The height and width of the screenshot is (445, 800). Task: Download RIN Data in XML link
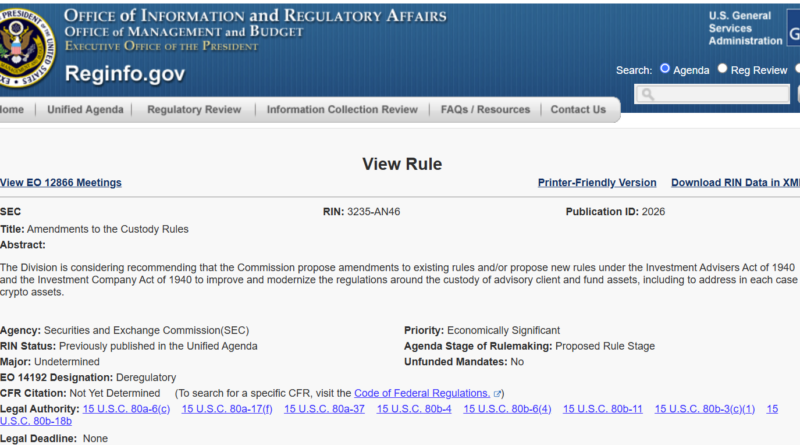735,183
